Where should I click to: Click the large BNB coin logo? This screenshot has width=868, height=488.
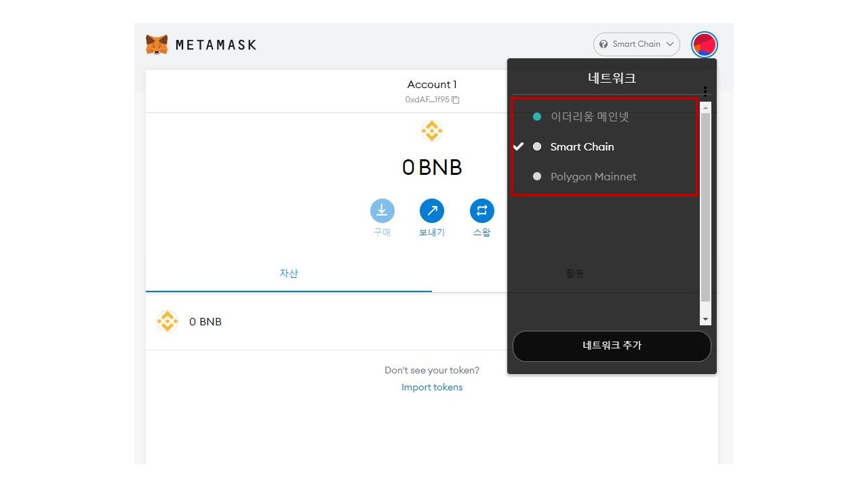pyautogui.click(x=432, y=131)
